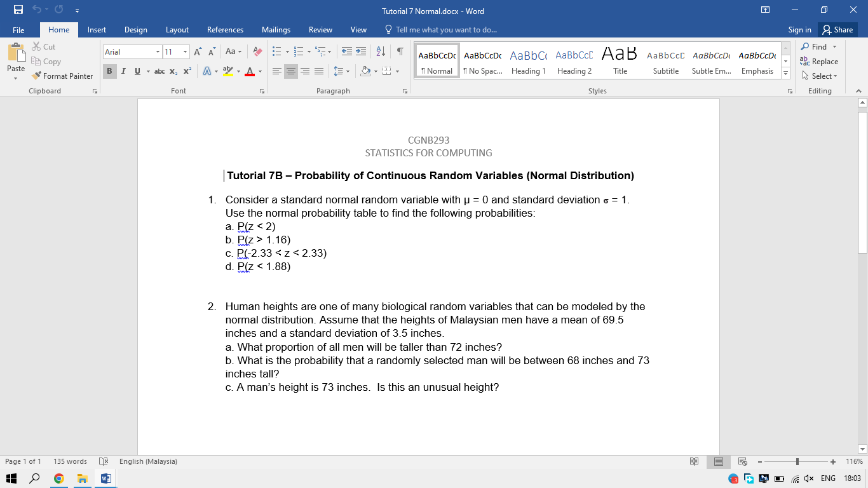Screen dimensions: 868x488
Task: Open the Line and Paragraph Spacing dropdown
Action: click(341, 71)
